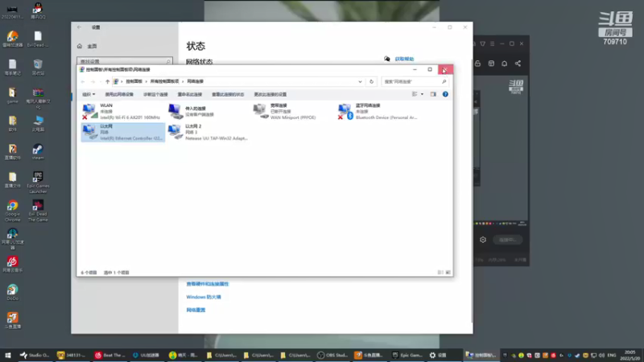Open taskbar clock showing 20:05

630,355
